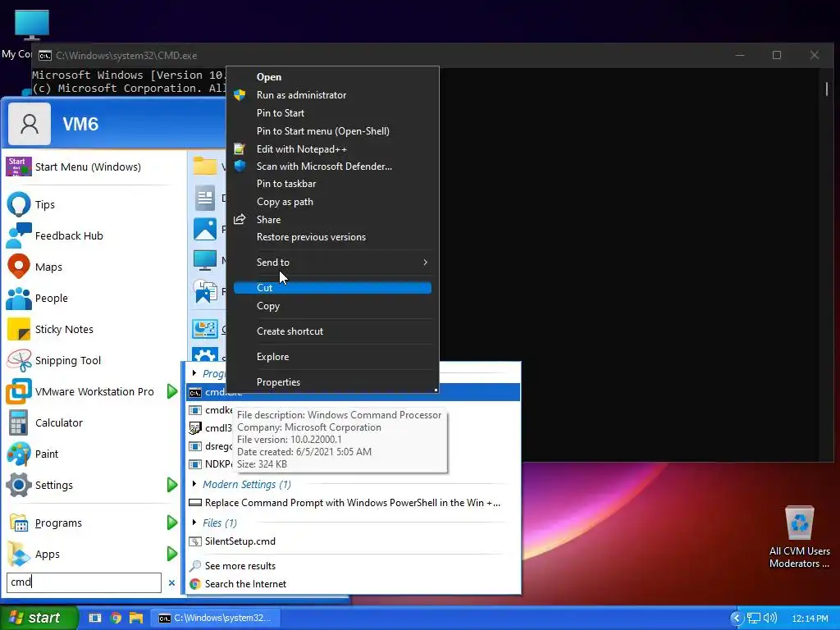Open the My Computer desktop icon
Viewport: 840px width, 630px height.
[32, 25]
